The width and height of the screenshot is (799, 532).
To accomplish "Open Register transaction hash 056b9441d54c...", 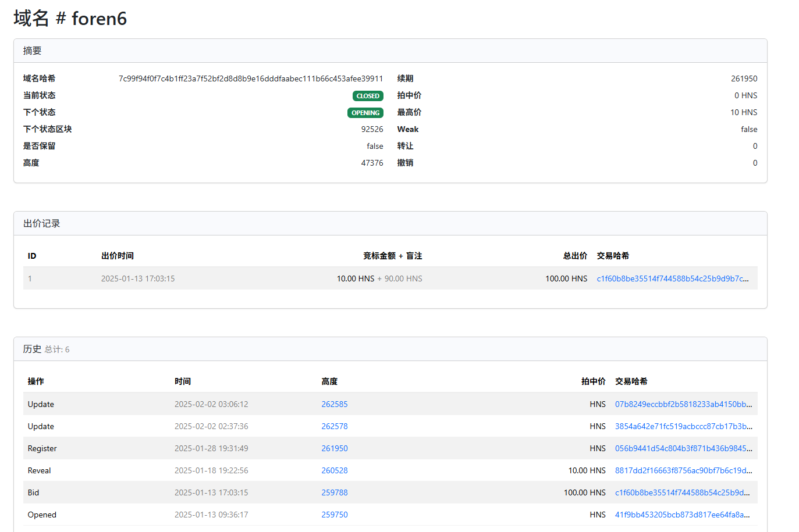I will pos(683,448).
